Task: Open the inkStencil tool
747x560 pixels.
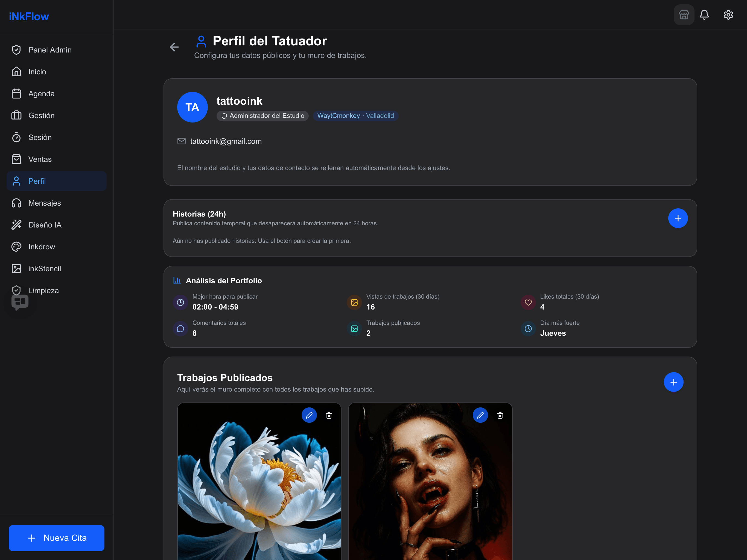Action: coord(44,268)
